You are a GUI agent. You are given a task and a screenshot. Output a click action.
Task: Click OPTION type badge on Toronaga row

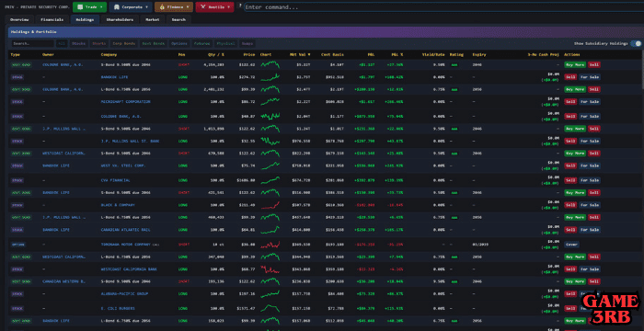pyautogui.click(x=18, y=245)
